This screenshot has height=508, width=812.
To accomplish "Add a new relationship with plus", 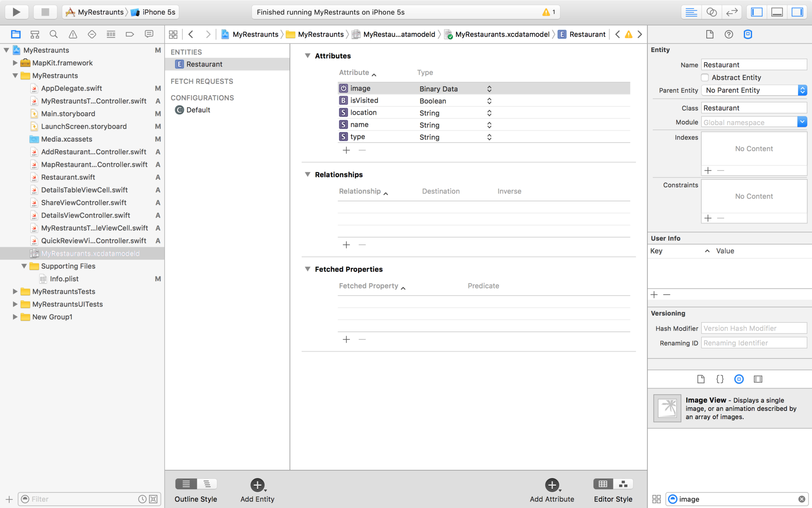I will (x=346, y=245).
